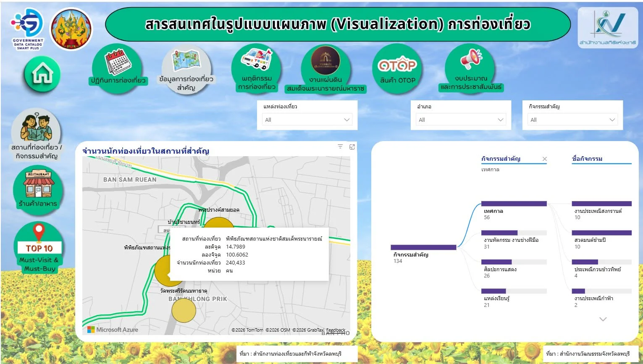Click the ชื่อกิจกรรม column header

[587, 159]
